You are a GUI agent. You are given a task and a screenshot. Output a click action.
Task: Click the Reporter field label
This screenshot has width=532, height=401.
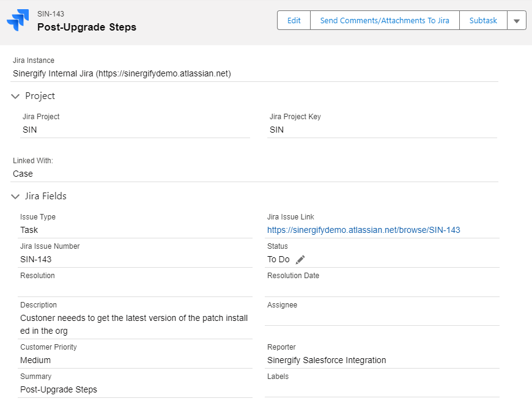[282, 347]
